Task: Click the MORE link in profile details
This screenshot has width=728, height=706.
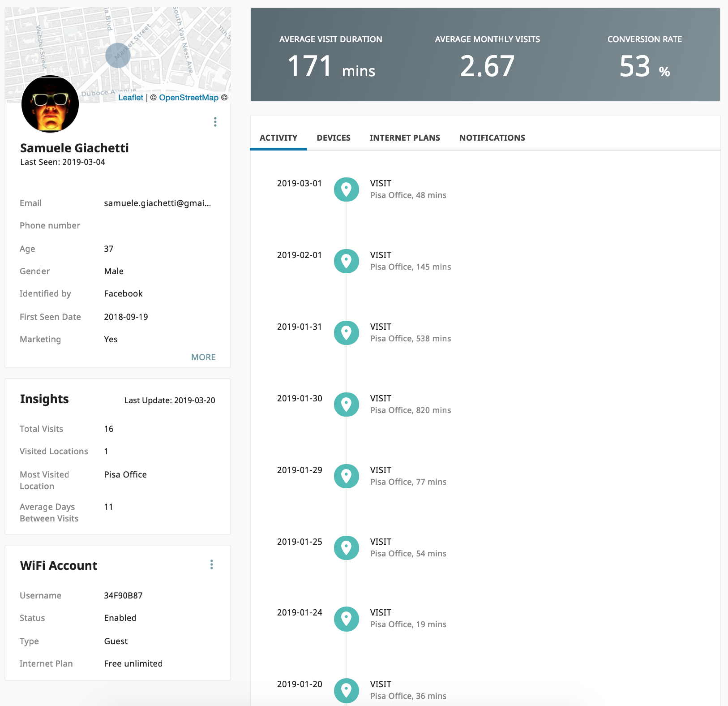Action: point(203,357)
